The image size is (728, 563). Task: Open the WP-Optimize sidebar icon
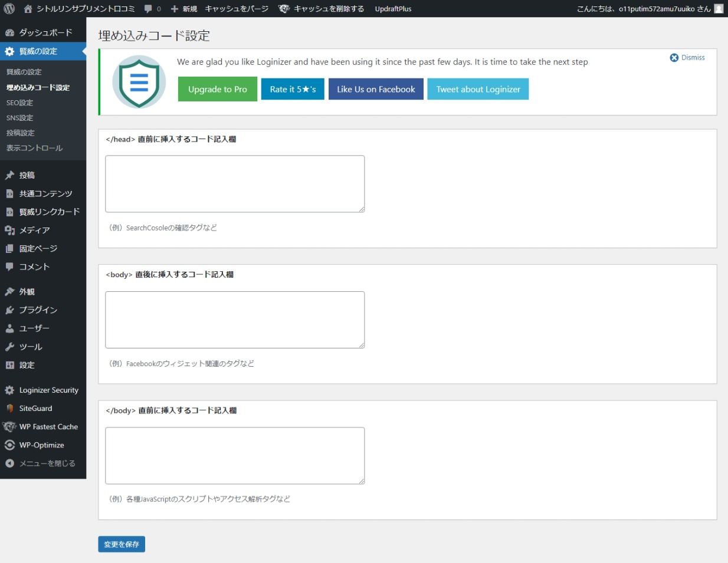coord(9,445)
